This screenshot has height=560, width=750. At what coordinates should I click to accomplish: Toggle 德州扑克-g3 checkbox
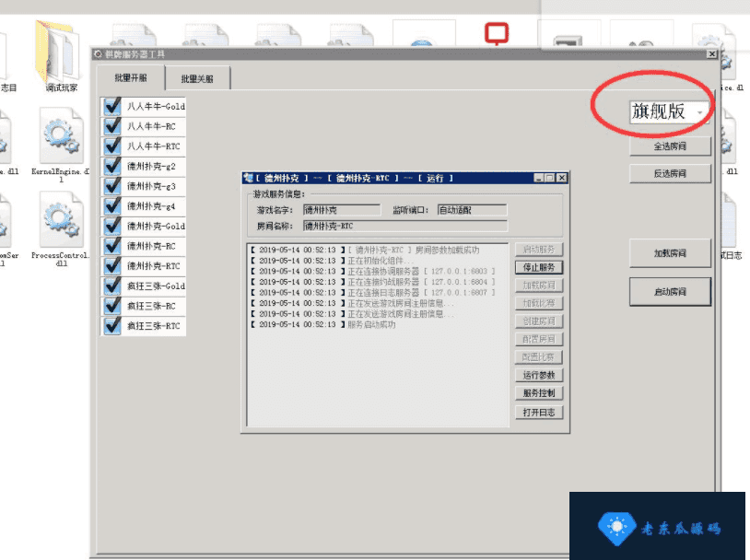click(x=112, y=186)
